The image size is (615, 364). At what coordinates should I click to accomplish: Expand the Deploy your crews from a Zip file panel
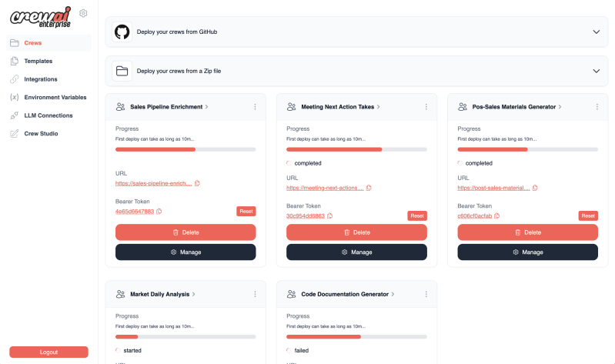click(x=597, y=71)
